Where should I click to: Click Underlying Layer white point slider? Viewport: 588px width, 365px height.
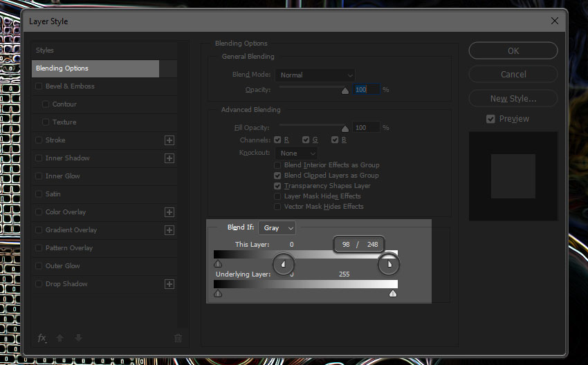pyautogui.click(x=393, y=293)
